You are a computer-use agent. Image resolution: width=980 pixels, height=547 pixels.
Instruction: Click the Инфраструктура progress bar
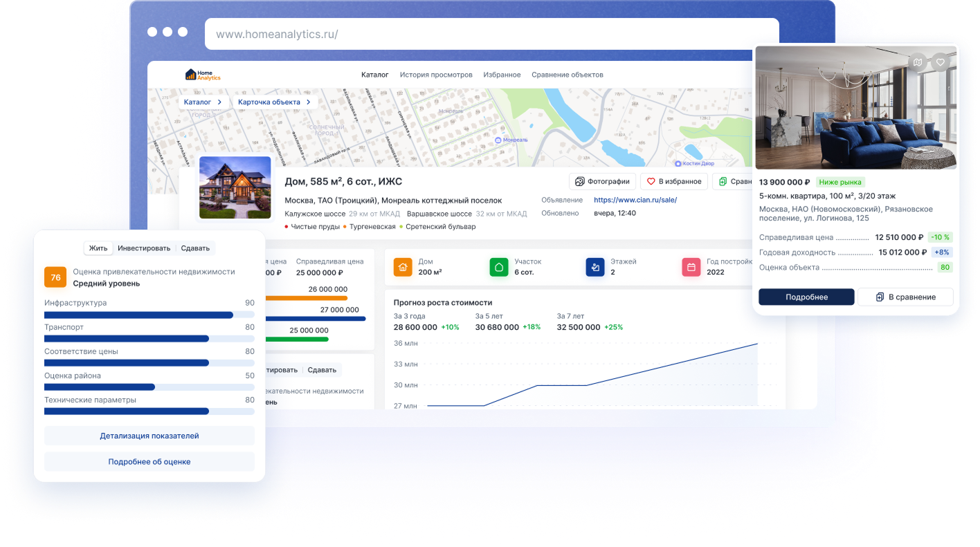click(149, 315)
